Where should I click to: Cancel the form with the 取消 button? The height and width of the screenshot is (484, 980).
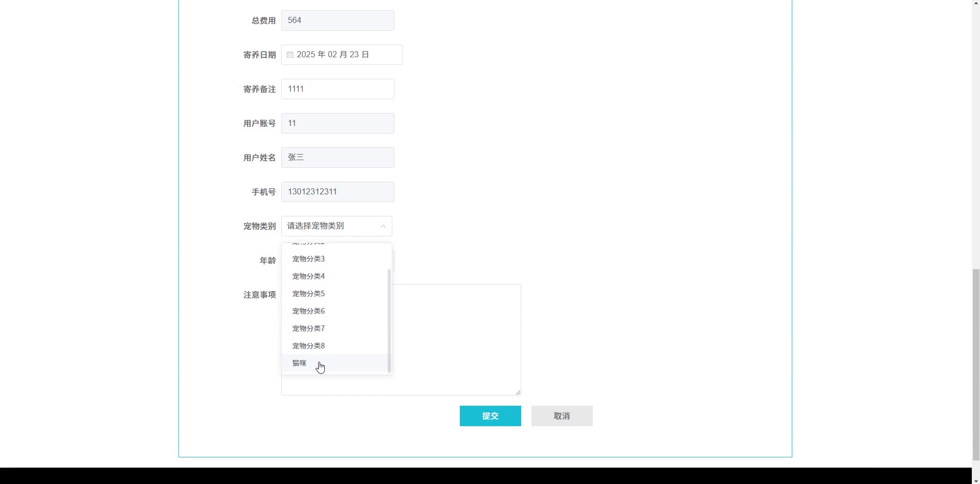click(562, 416)
